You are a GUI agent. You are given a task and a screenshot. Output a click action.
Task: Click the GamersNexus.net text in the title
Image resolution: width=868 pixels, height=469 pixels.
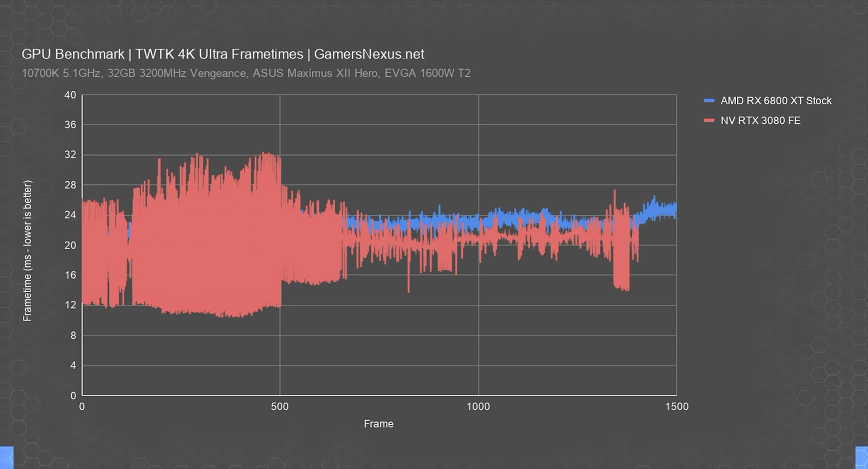pos(369,54)
